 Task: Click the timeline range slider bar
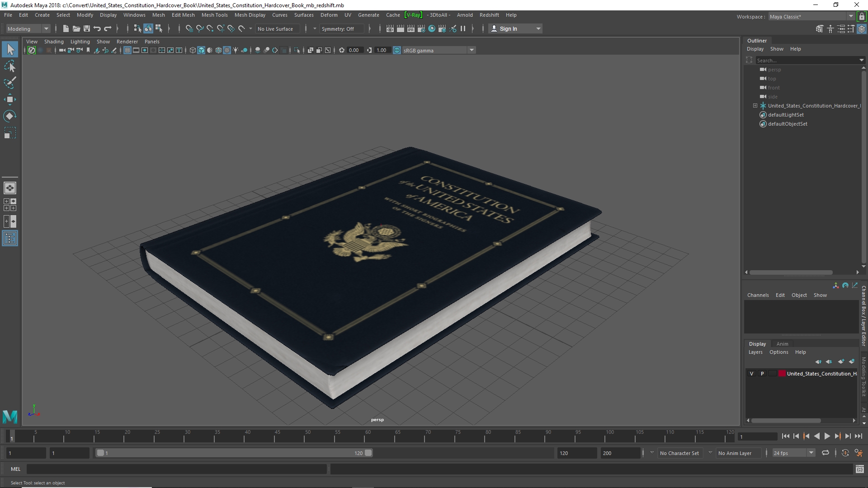point(234,453)
